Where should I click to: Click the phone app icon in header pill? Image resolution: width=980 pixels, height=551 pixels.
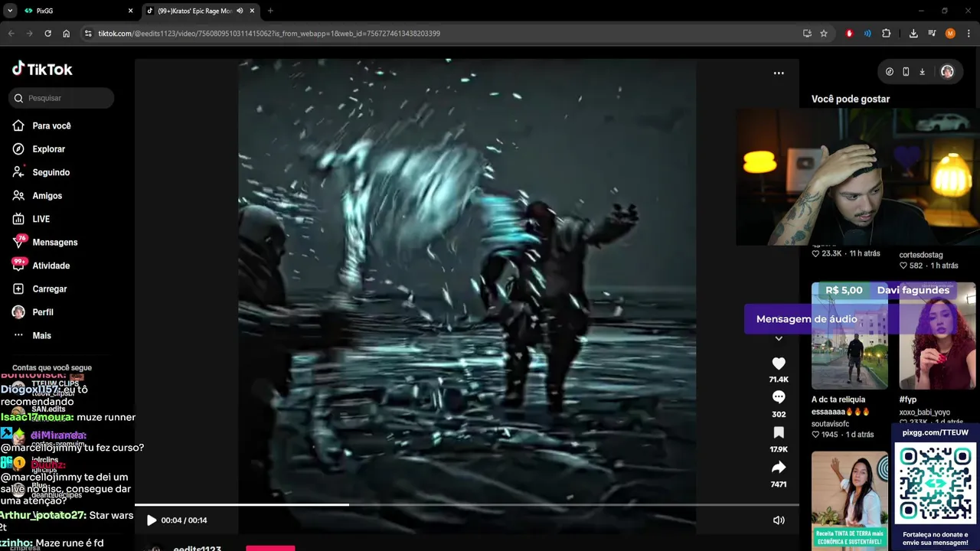pyautogui.click(x=906, y=71)
